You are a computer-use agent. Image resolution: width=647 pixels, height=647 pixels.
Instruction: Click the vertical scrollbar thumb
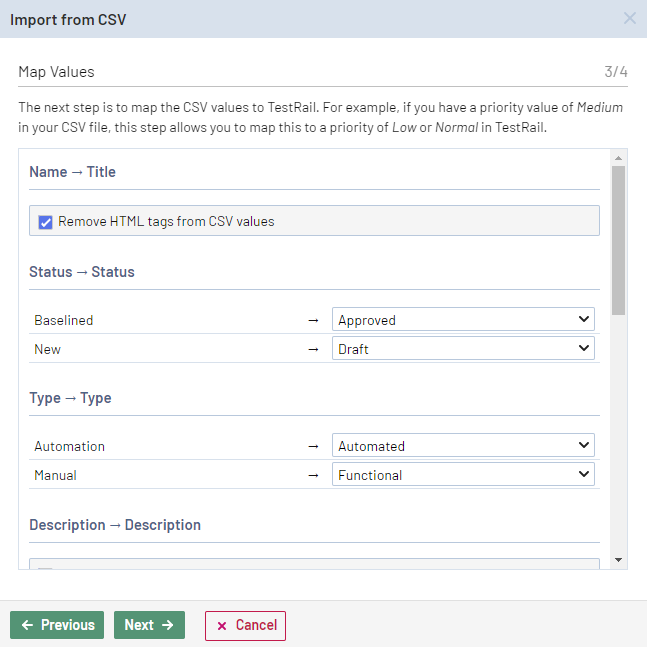coord(619,240)
